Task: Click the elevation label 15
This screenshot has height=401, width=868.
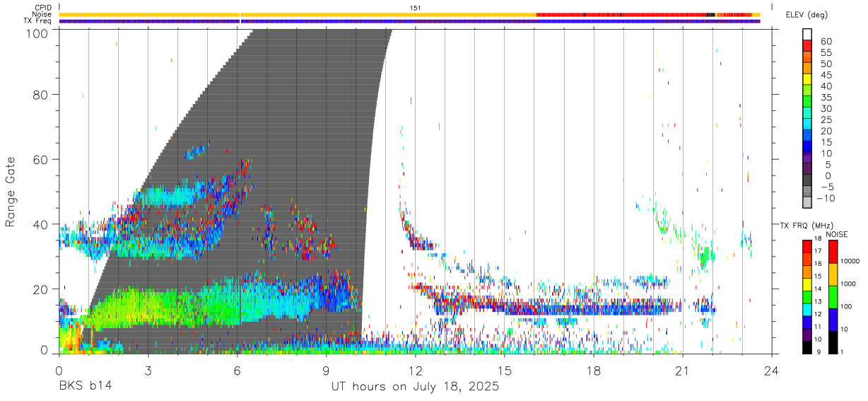Action: pyautogui.click(x=826, y=141)
